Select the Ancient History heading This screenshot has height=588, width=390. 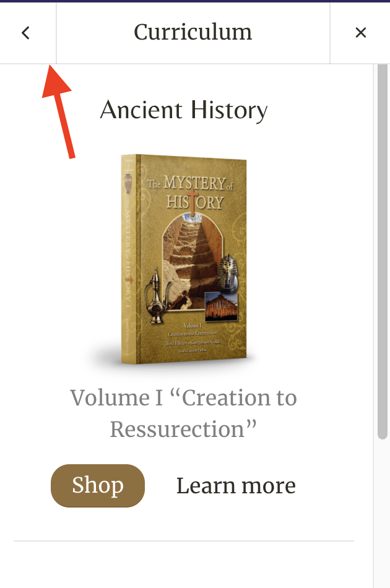click(184, 110)
